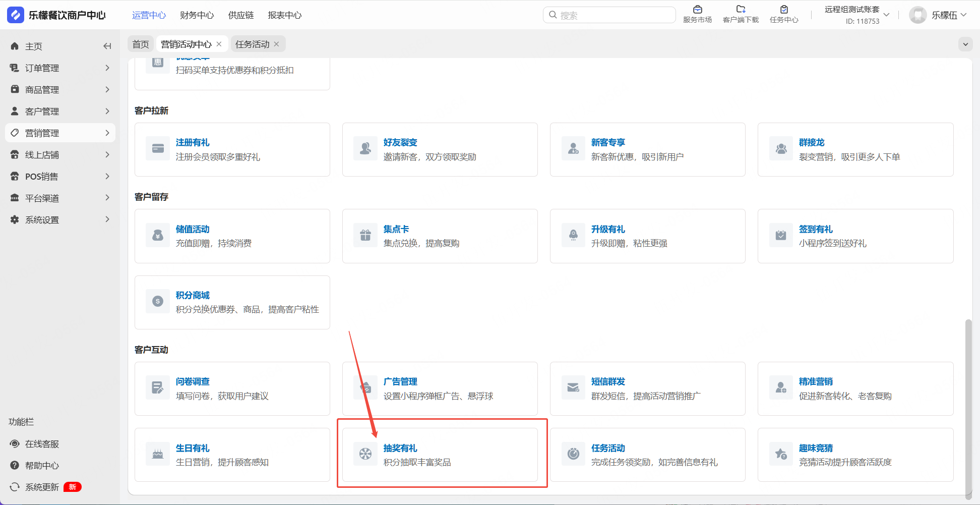The width and height of the screenshot is (980, 505).
Task: Switch to 供应链 top menu
Action: click(241, 15)
